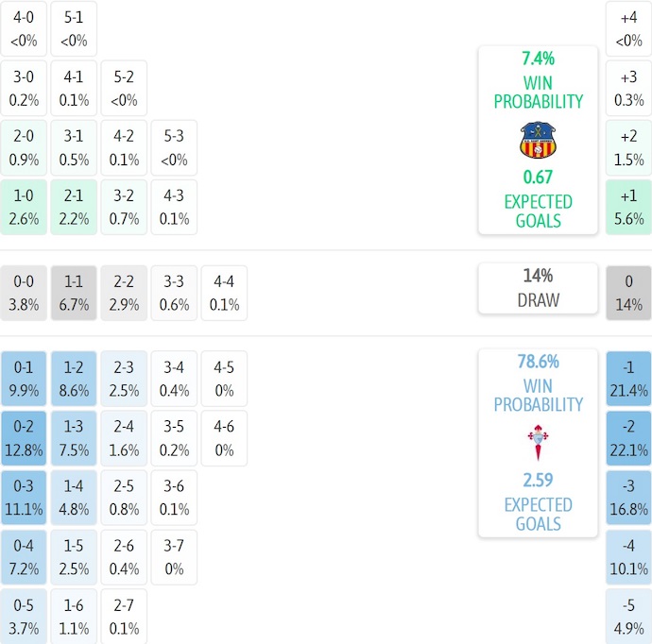Click the 78.6% win probability text

click(x=538, y=361)
